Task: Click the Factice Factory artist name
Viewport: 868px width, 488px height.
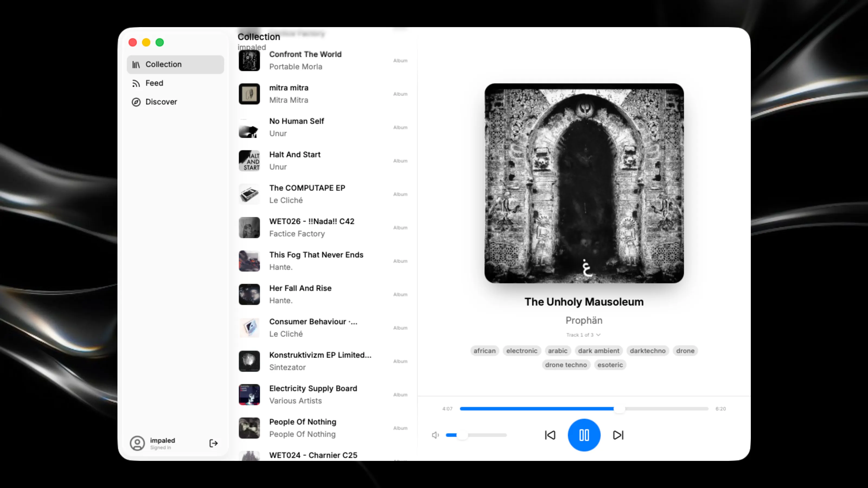Action: click(297, 234)
